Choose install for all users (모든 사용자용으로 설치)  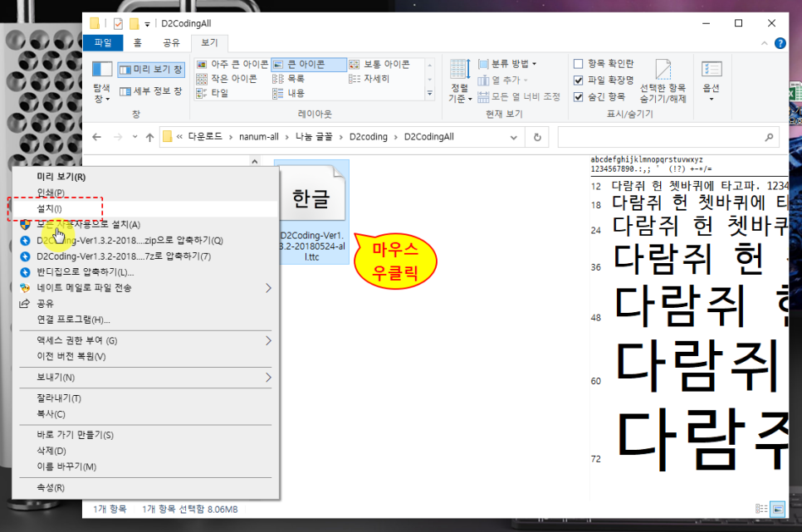146,225
